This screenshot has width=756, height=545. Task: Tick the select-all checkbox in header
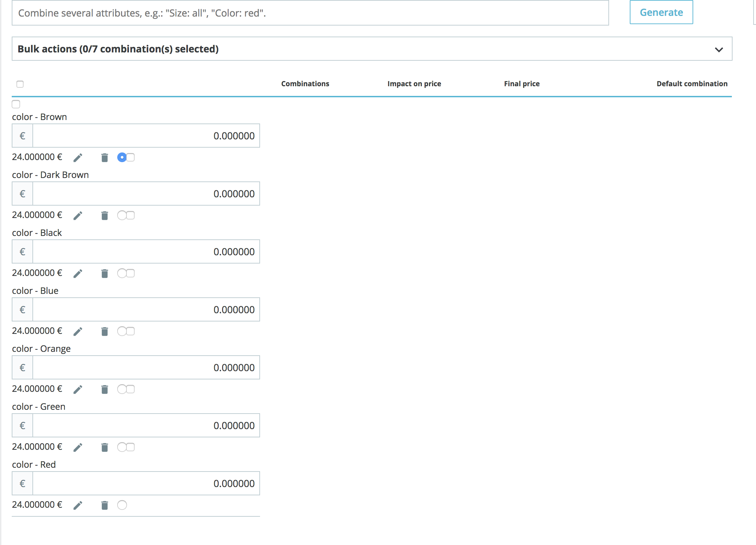point(20,84)
